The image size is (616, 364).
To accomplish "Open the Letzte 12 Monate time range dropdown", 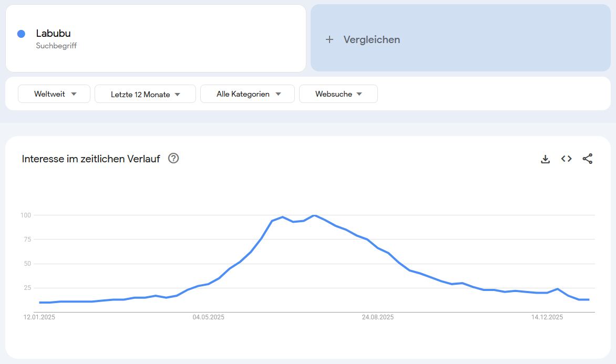I will tap(145, 93).
